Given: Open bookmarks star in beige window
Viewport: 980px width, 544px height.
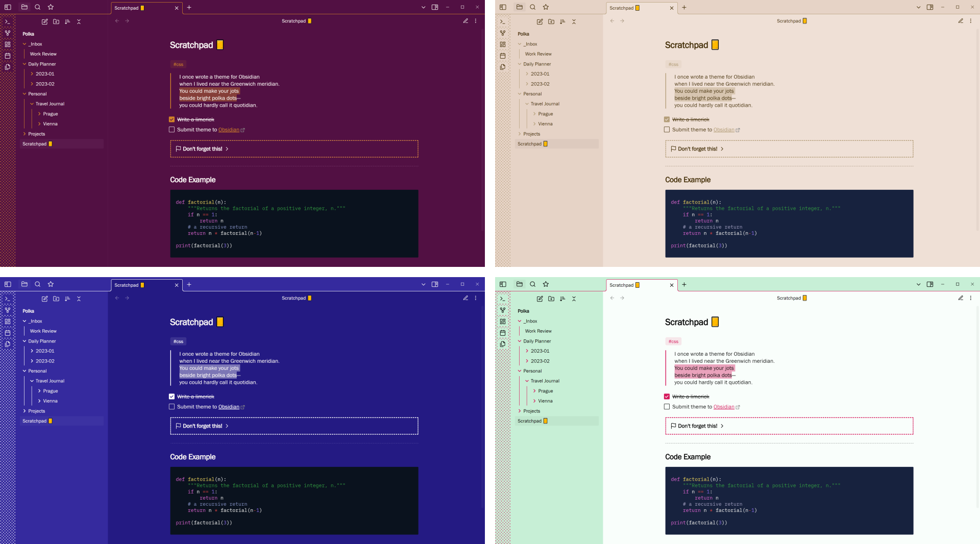Looking at the screenshot, I should (x=546, y=7).
